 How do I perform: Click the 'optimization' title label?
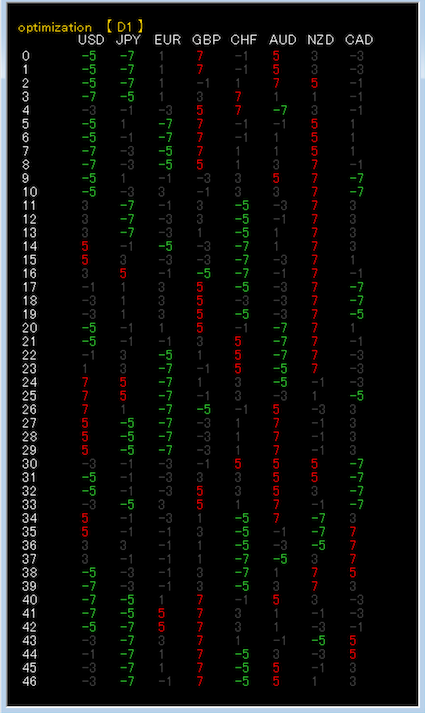(55, 27)
